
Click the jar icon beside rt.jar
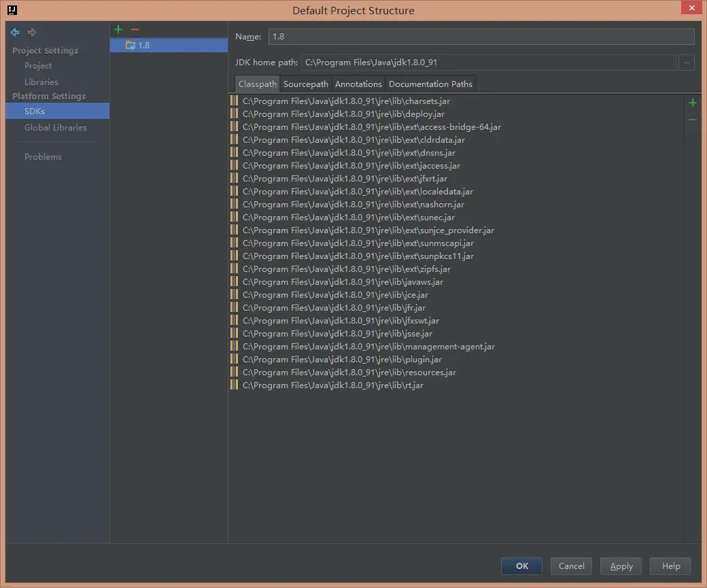click(234, 385)
